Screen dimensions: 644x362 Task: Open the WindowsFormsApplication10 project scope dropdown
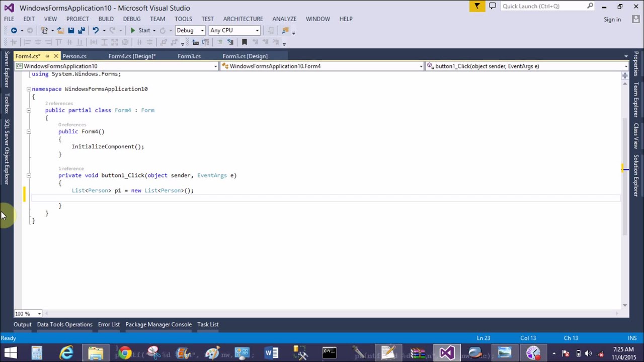pyautogui.click(x=116, y=66)
